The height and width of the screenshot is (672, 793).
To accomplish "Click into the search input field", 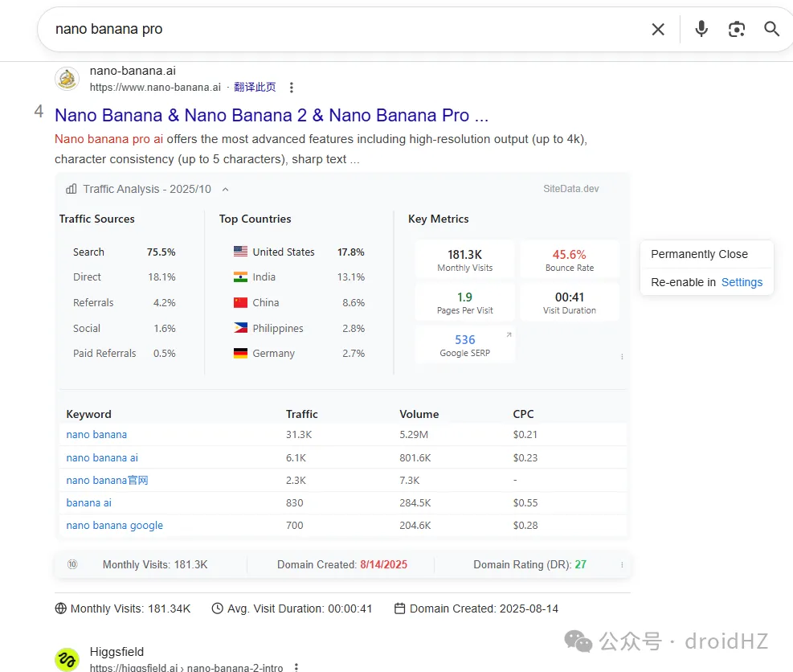I will 321,30.
